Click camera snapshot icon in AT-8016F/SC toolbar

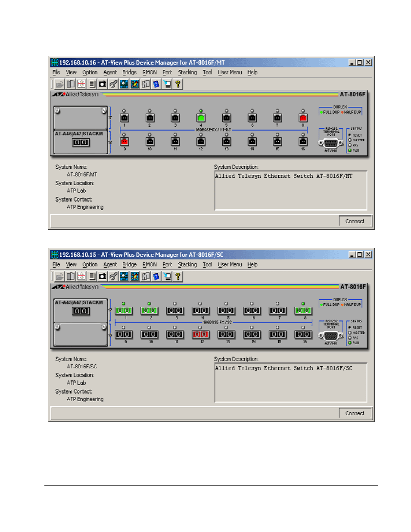(103, 276)
